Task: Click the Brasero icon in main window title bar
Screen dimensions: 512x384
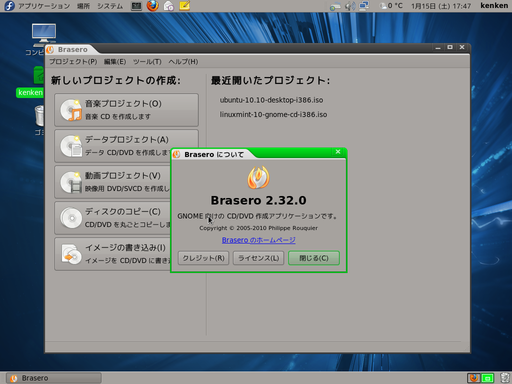Action: 50,50
